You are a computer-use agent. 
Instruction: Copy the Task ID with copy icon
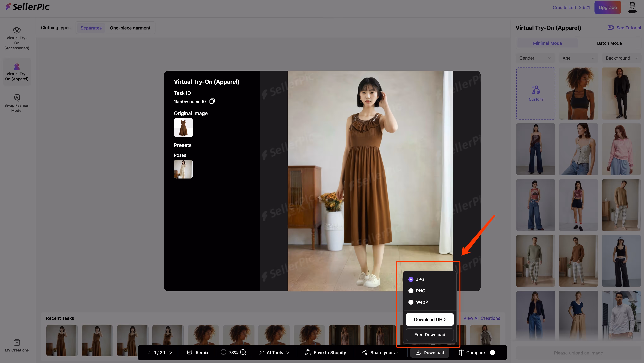(x=212, y=101)
